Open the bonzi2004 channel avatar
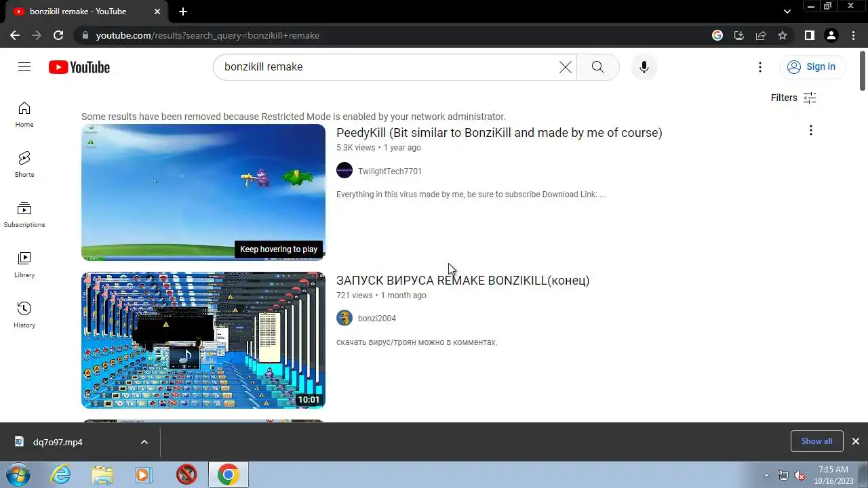 (x=344, y=318)
